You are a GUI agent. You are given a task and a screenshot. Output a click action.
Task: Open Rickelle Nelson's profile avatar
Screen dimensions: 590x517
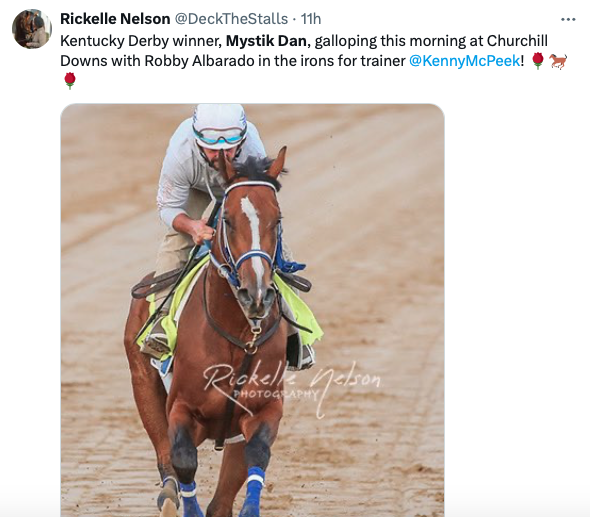32,29
